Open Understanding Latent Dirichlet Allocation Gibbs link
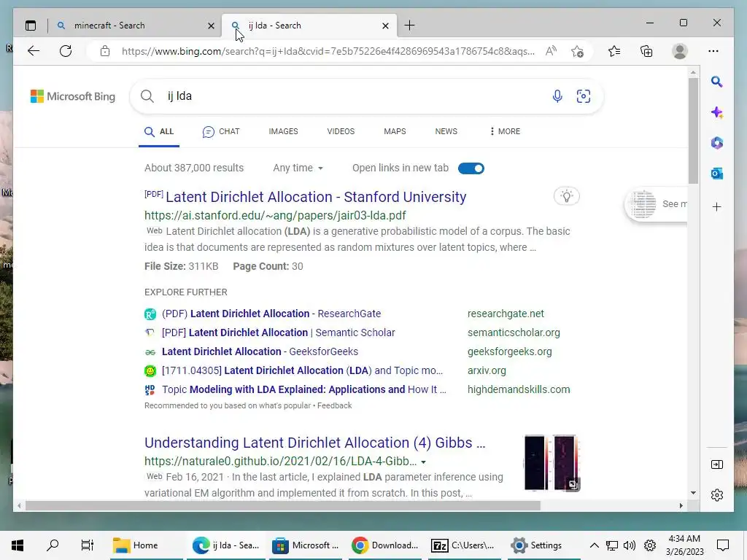This screenshot has width=747, height=560. [x=314, y=443]
